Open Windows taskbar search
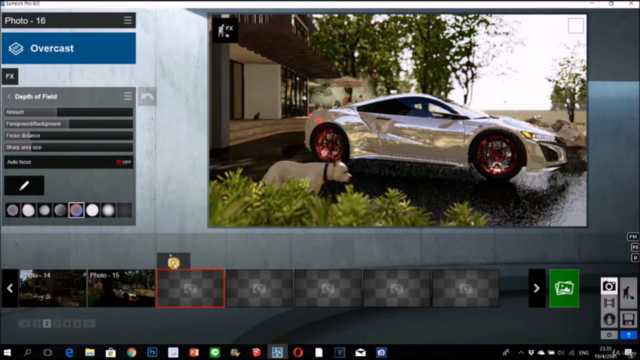Viewport: 640px width, 360px height. click(x=27, y=352)
